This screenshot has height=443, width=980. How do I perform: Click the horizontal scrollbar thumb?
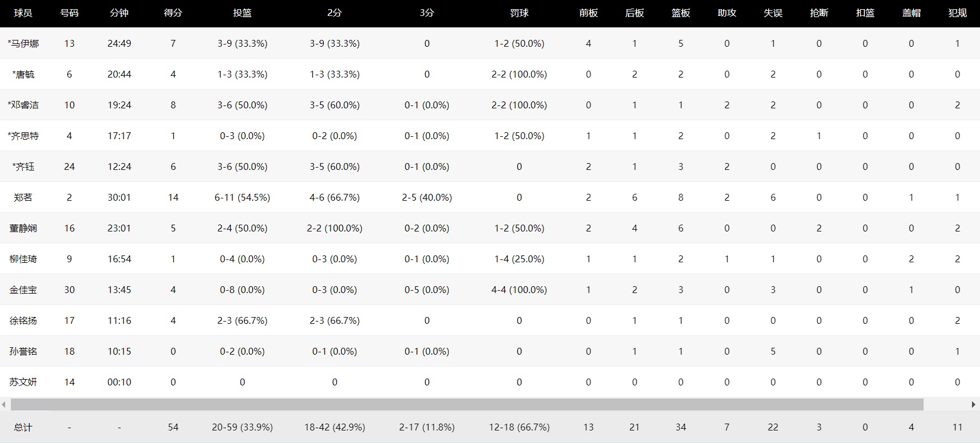[467, 405]
